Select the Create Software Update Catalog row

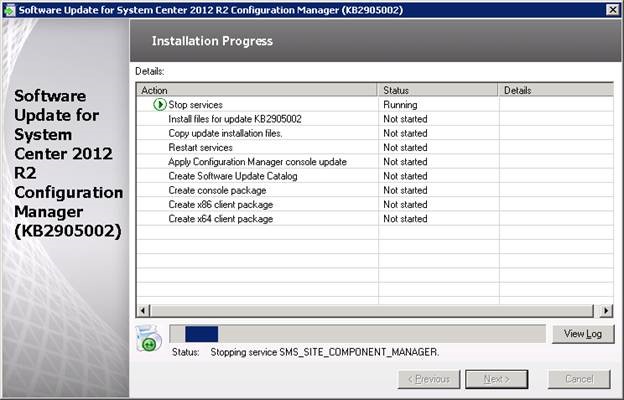(374, 176)
